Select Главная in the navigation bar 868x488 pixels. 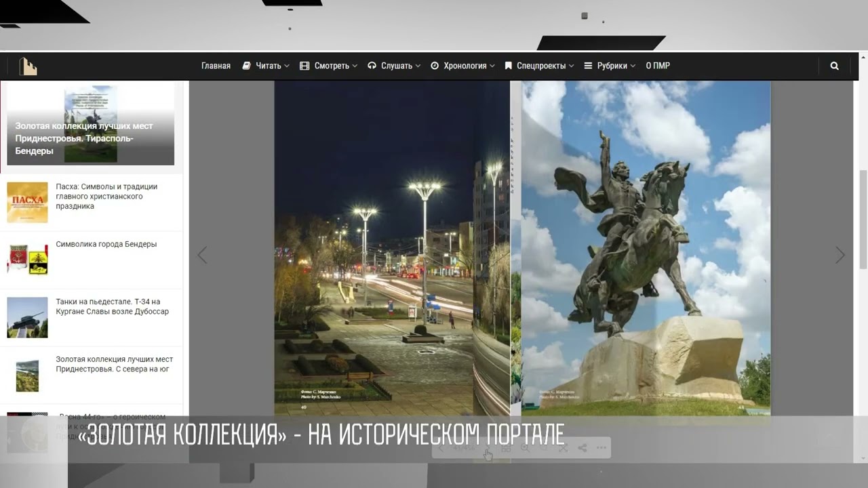[215, 65]
